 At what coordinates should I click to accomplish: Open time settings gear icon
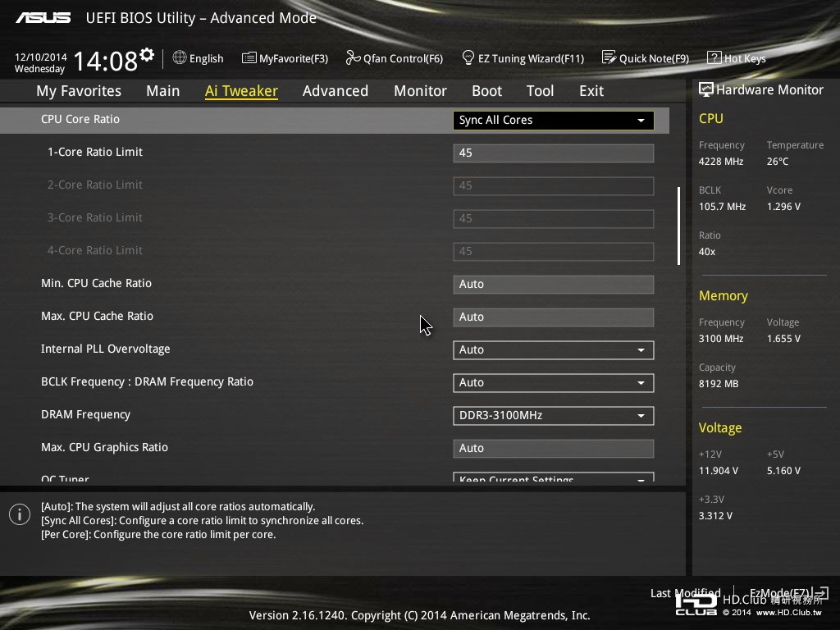coord(147,54)
